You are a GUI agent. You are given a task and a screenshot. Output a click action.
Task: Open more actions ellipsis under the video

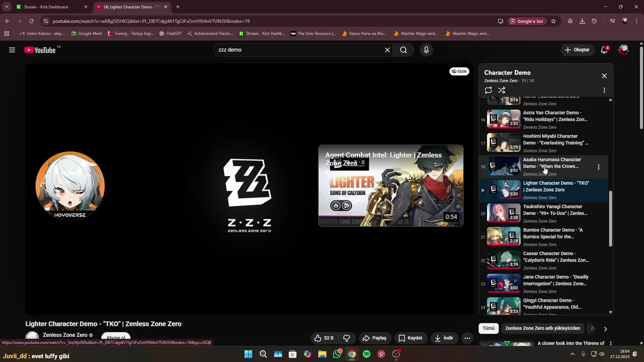click(467, 338)
